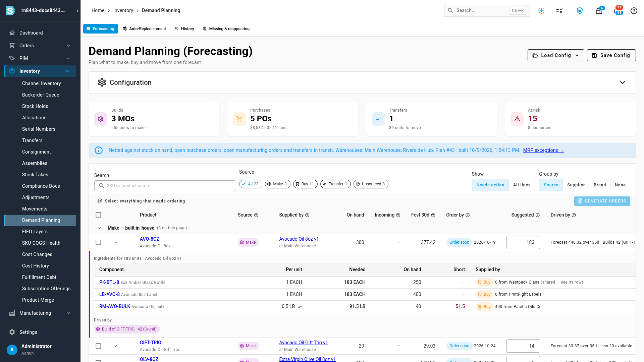
Task: Click the Driven by column help icon
Action: pyautogui.click(x=574, y=215)
